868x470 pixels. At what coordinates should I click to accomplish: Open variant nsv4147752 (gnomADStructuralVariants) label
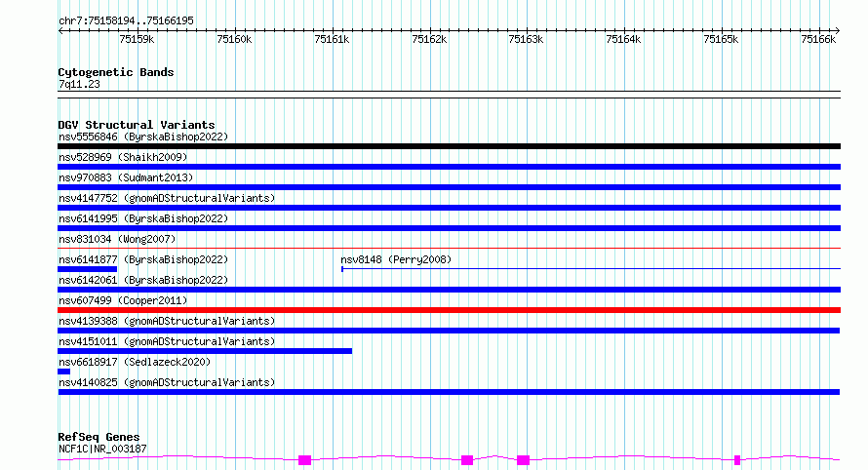click(x=167, y=198)
